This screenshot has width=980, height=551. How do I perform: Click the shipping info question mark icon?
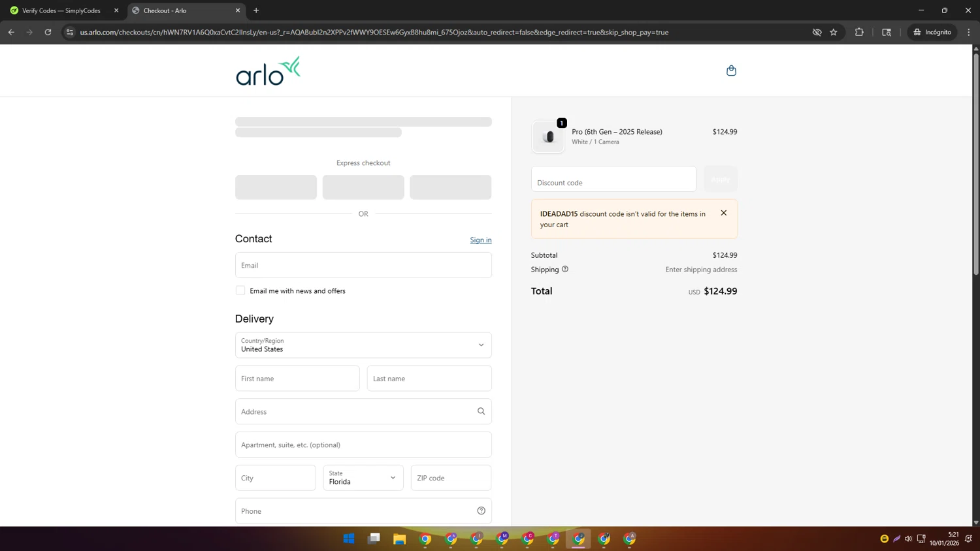click(x=565, y=269)
